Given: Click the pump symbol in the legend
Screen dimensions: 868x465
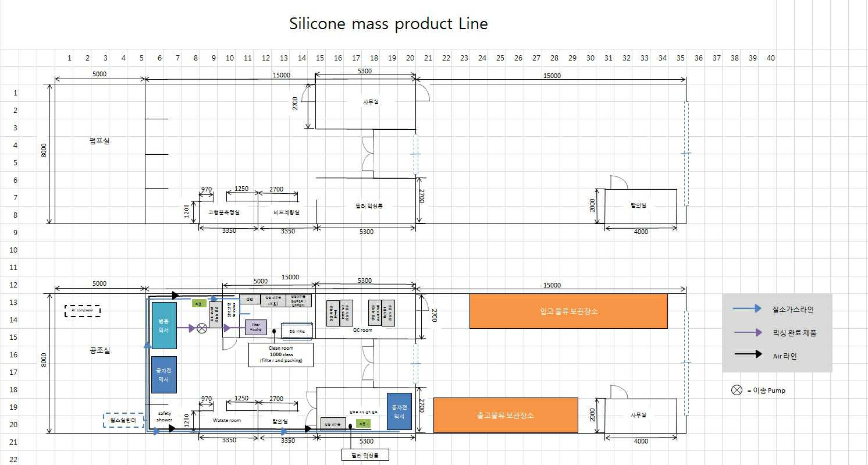Looking at the screenshot, I should tap(737, 391).
